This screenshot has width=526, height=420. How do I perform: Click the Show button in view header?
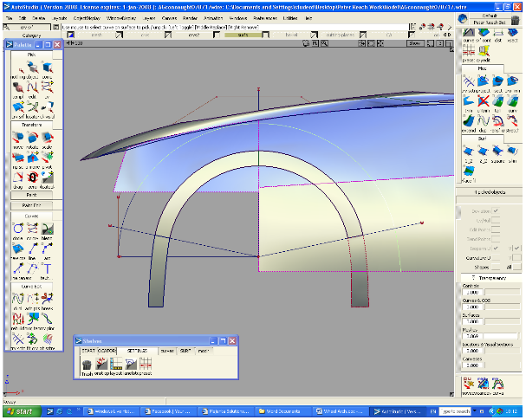point(414,43)
